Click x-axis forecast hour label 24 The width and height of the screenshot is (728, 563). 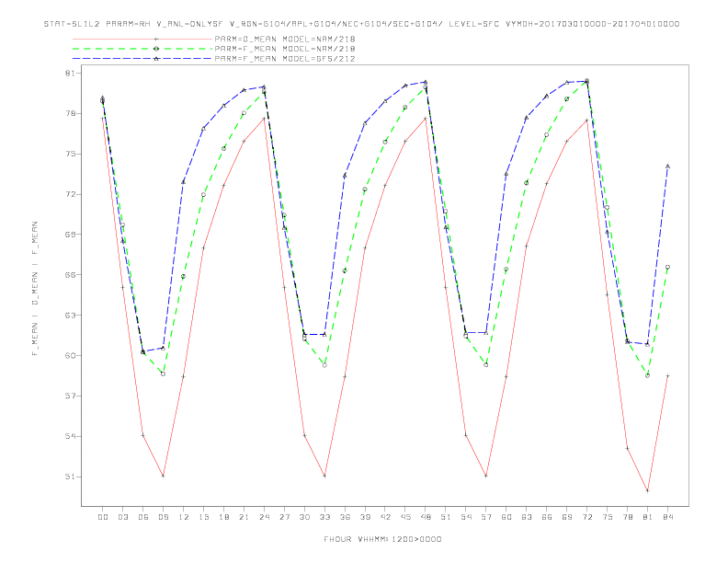[264, 517]
